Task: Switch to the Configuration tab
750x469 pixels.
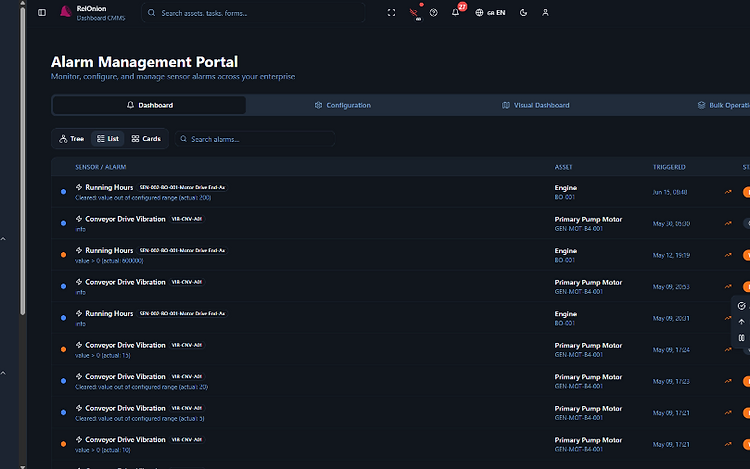Action: click(342, 105)
